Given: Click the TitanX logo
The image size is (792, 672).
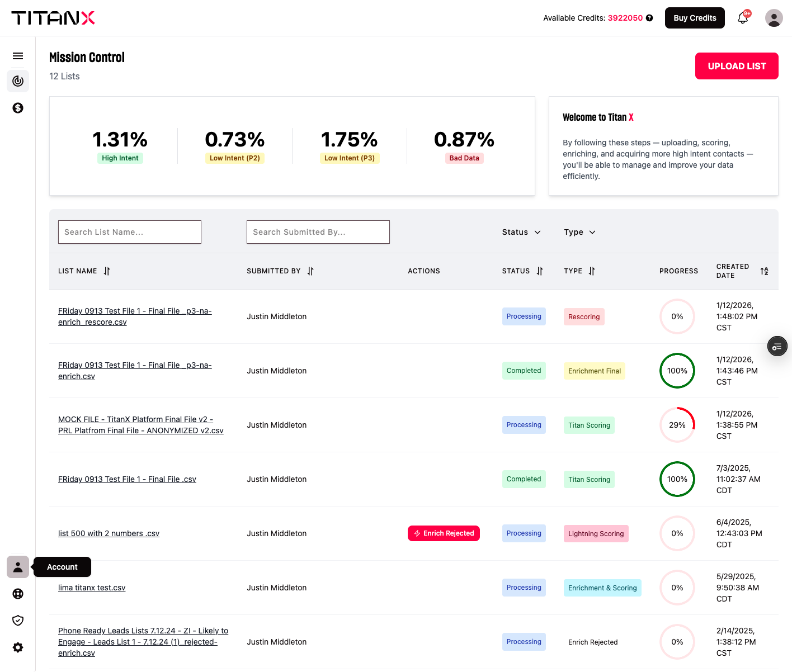Looking at the screenshot, I should coord(53,18).
